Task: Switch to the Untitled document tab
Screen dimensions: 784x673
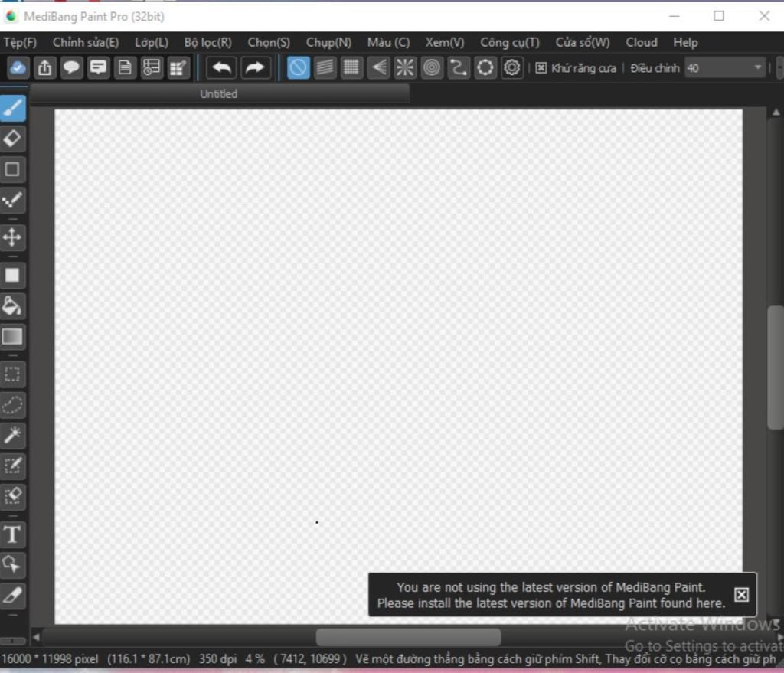Action: (x=219, y=93)
